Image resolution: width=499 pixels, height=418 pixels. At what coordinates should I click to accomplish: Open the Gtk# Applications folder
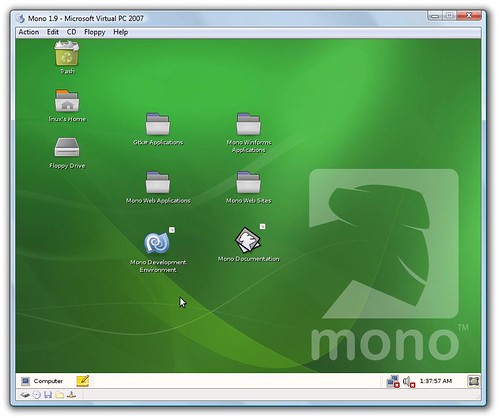pos(158,124)
